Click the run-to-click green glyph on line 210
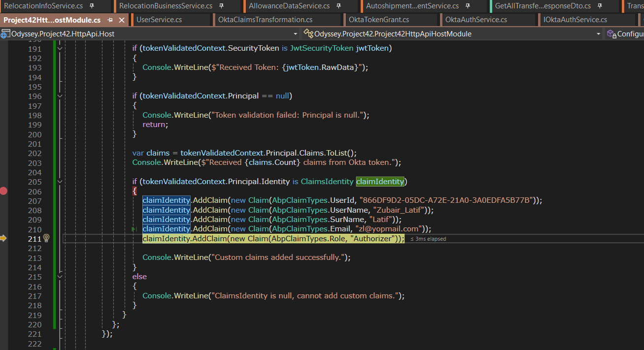Image resolution: width=644 pixels, height=350 pixels. coord(134,229)
